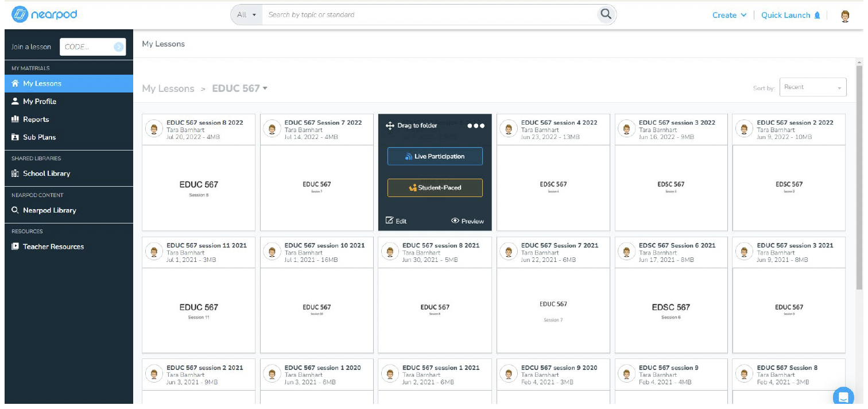
Task: Click the Drag to folder move icon
Action: 390,126
